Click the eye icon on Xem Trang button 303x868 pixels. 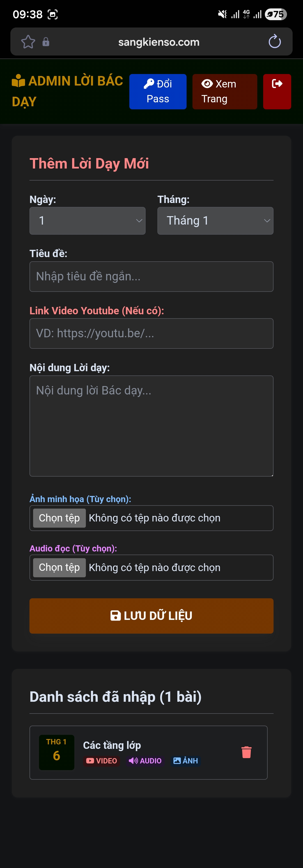pos(207,84)
